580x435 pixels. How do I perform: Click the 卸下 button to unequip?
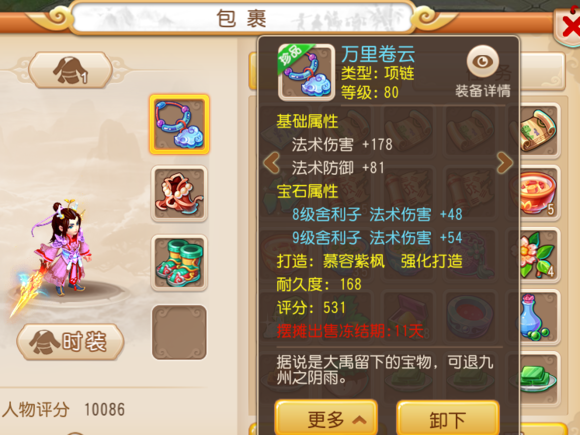click(x=448, y=419)
